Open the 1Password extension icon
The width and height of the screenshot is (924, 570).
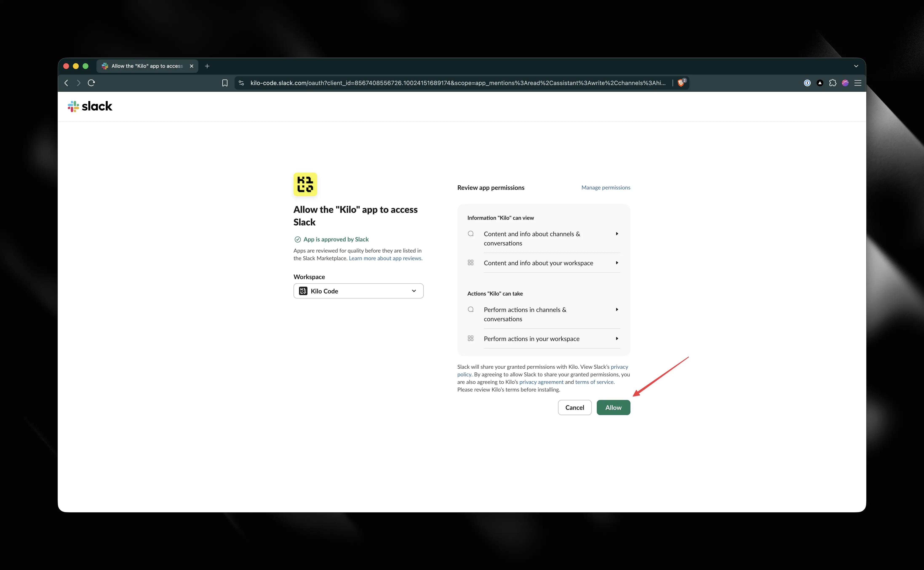click(x=807, y=83)
